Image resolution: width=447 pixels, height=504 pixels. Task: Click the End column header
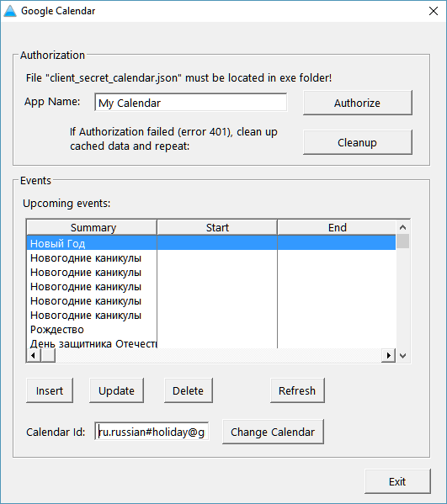pos(337,227)
